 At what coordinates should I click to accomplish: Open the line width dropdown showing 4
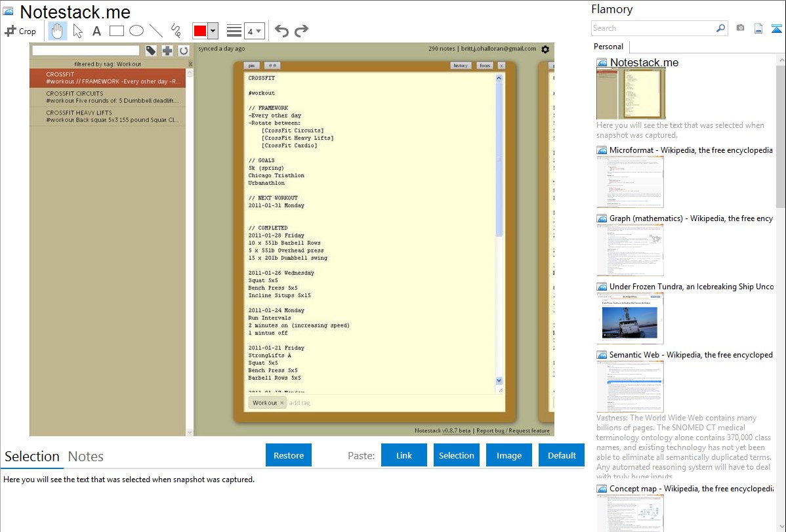point(254,31)
